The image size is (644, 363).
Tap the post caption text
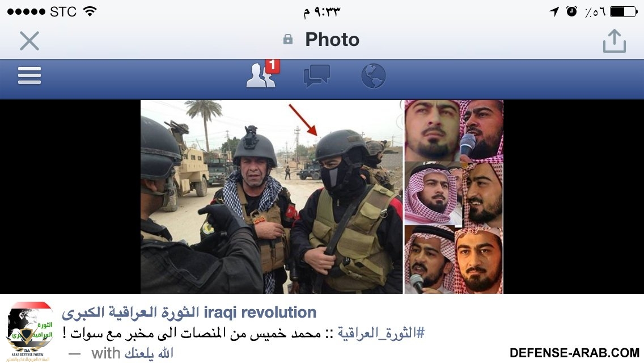point(244,332)
